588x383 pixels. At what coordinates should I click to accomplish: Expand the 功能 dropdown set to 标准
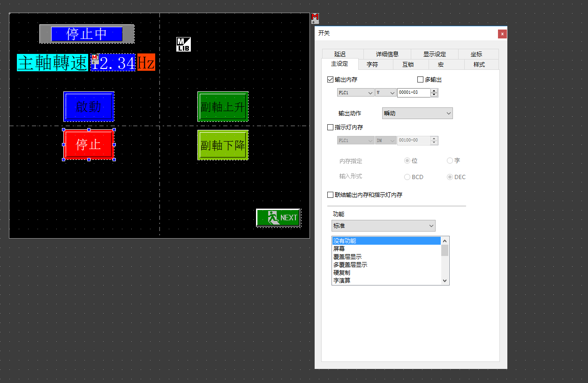(383, 226)
